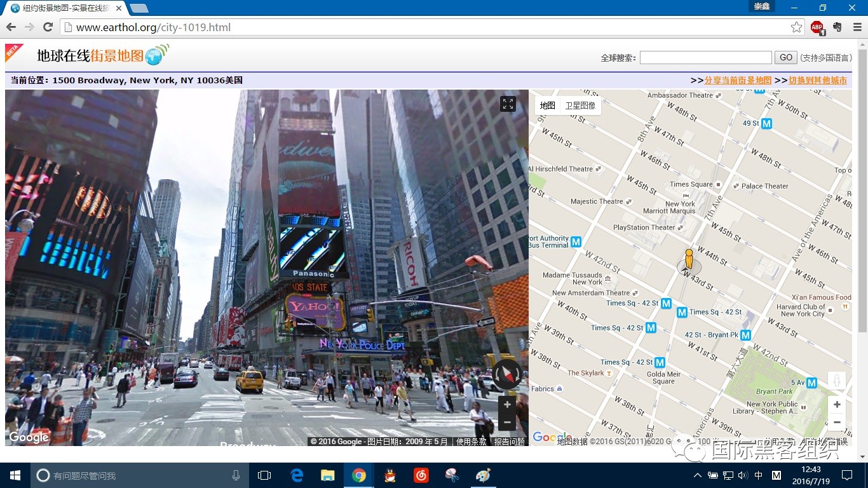Click 报告问题 in the street view
This screenshot has width=868, height=488.
(510, 442)
